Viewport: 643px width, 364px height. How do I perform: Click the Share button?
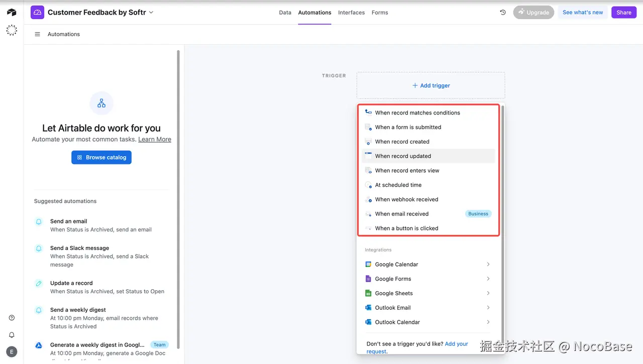tap(624, 13)
